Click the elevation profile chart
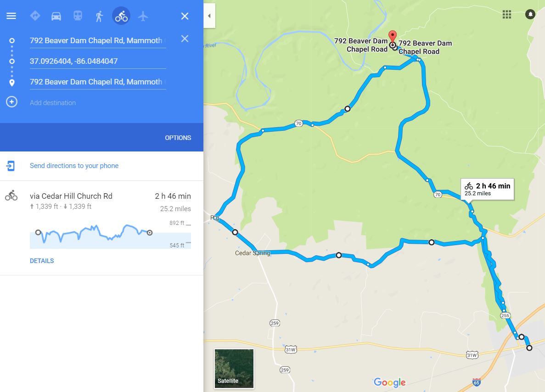 [x=110, y=235]
